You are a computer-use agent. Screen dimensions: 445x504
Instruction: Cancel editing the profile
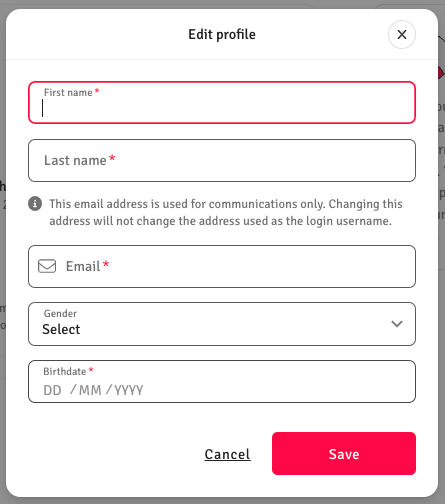point(227,454)
